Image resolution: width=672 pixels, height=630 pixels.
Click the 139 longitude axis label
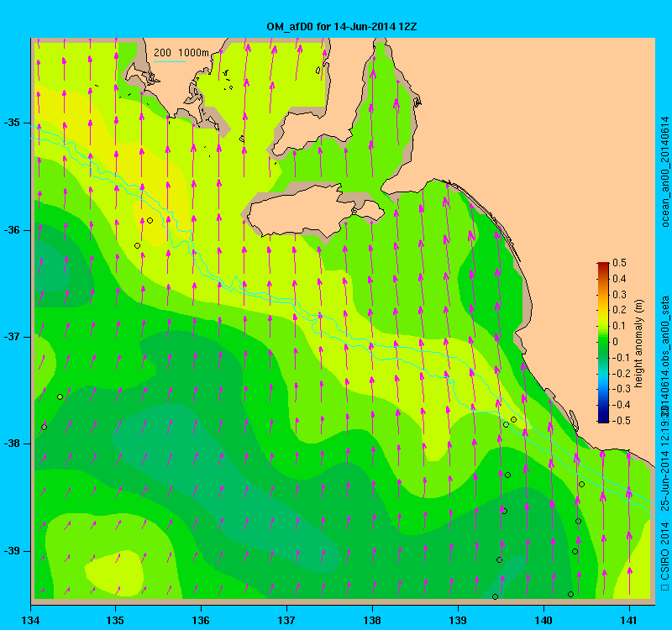coord(458,621)
